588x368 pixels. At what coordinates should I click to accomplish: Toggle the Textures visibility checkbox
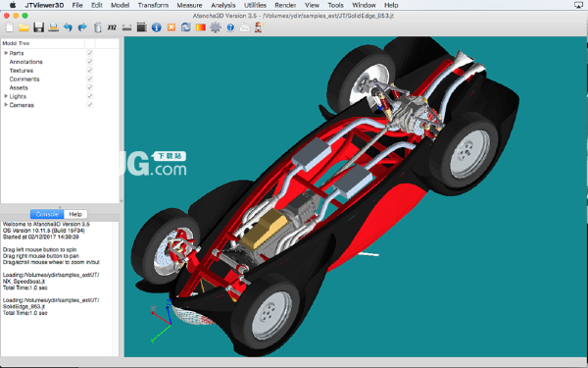[89, 71]
